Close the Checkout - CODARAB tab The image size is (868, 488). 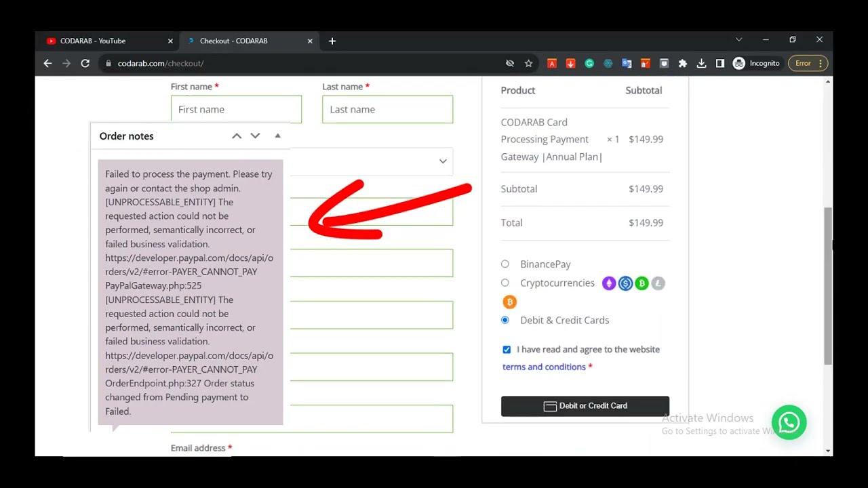pos(310,41)
